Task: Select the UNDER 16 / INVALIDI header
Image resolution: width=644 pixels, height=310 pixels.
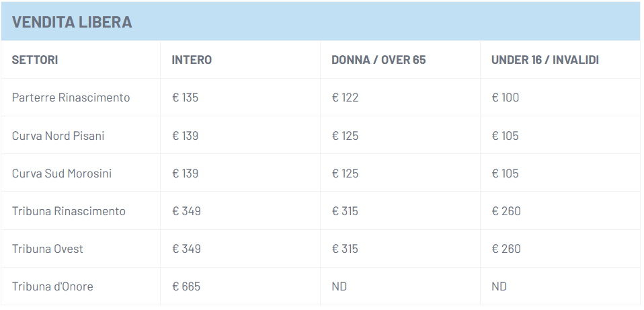Action: [545, 60]
